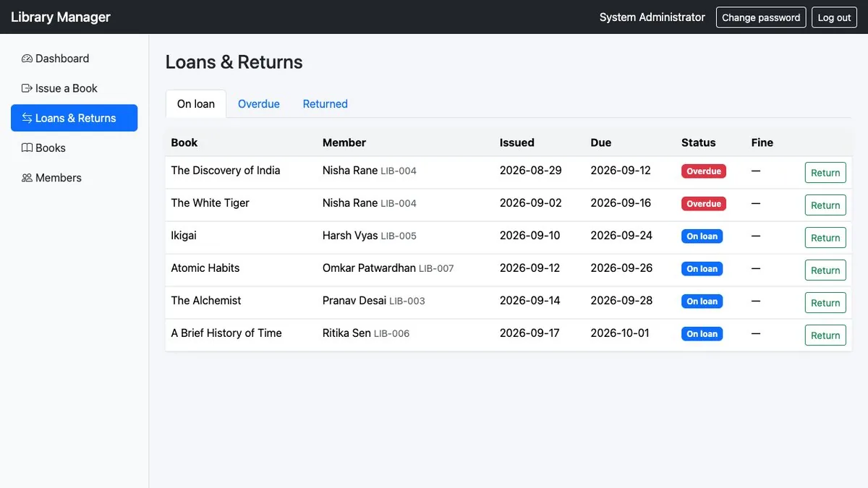The width and height of the screenshot is (868, 488).
Task: Click On loan badge for The Alchemist
Action: 702,301
